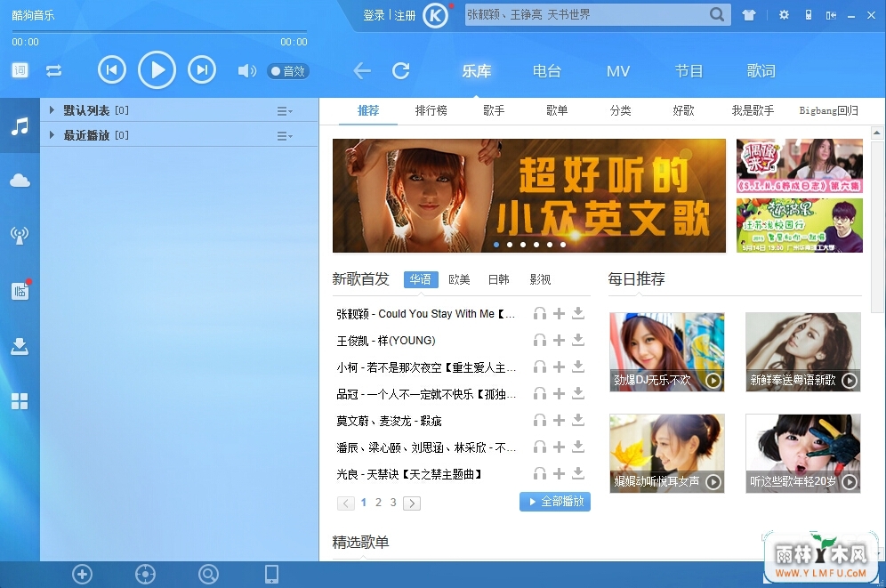Skip to the previous track
Viewport: 886px width, 588px height.
point(112,70)
